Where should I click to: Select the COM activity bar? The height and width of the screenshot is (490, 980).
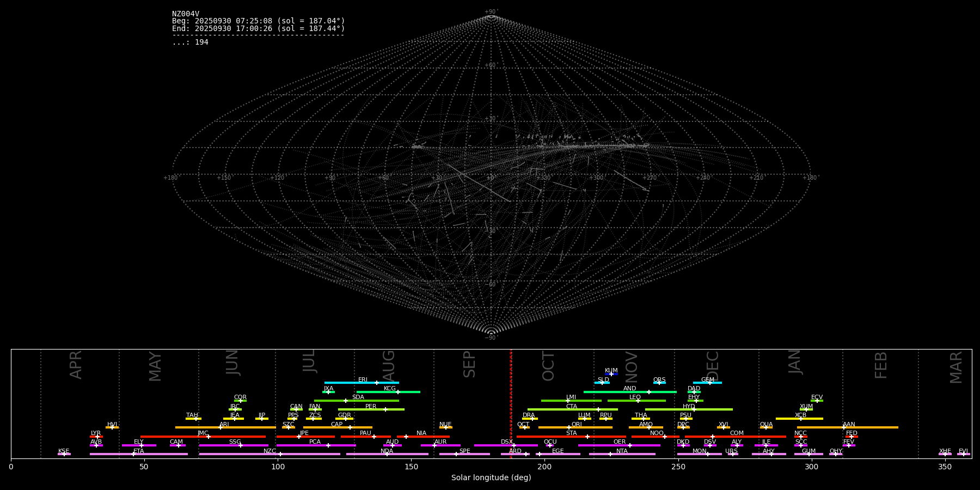tap(736, 437)
